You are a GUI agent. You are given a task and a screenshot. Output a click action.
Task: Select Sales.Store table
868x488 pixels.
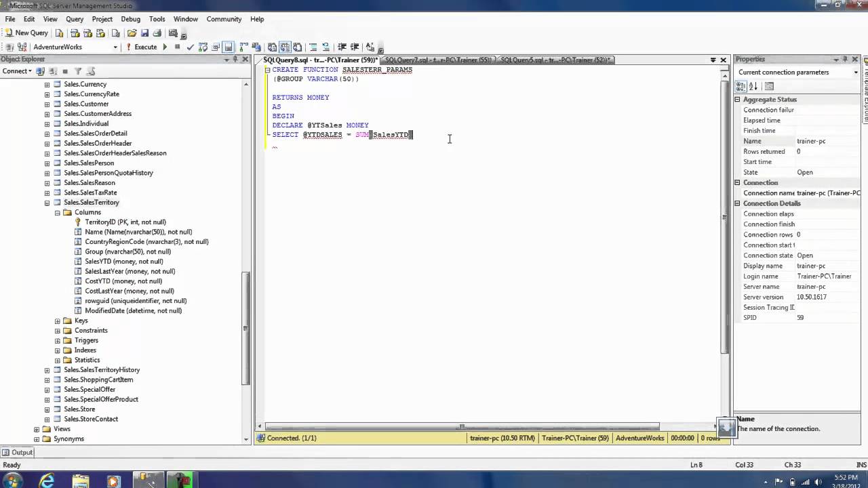[79, 409]
